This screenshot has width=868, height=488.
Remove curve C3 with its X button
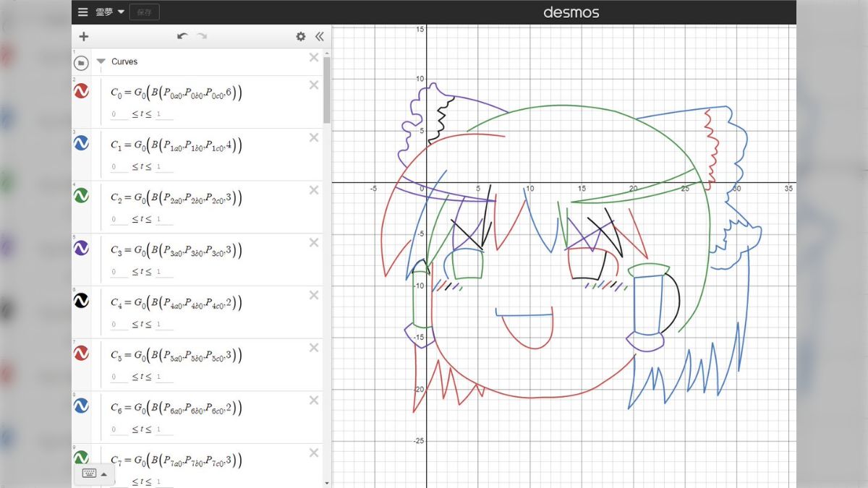313,242
